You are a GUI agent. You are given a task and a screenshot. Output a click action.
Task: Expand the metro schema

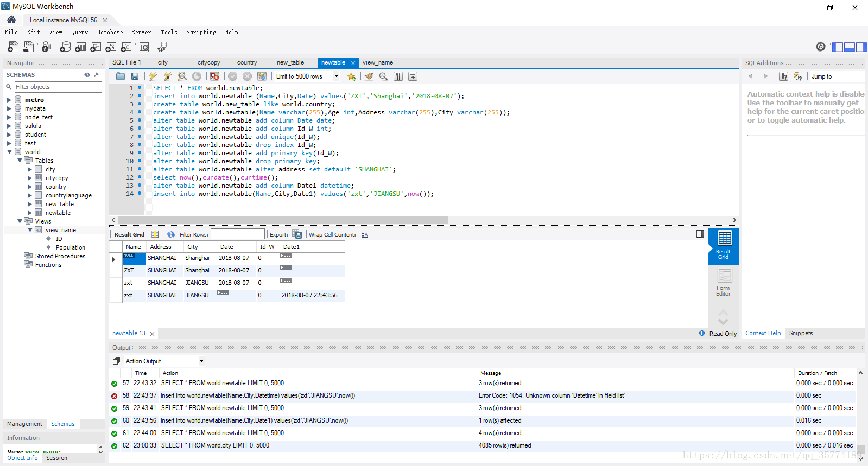(9, 100)
